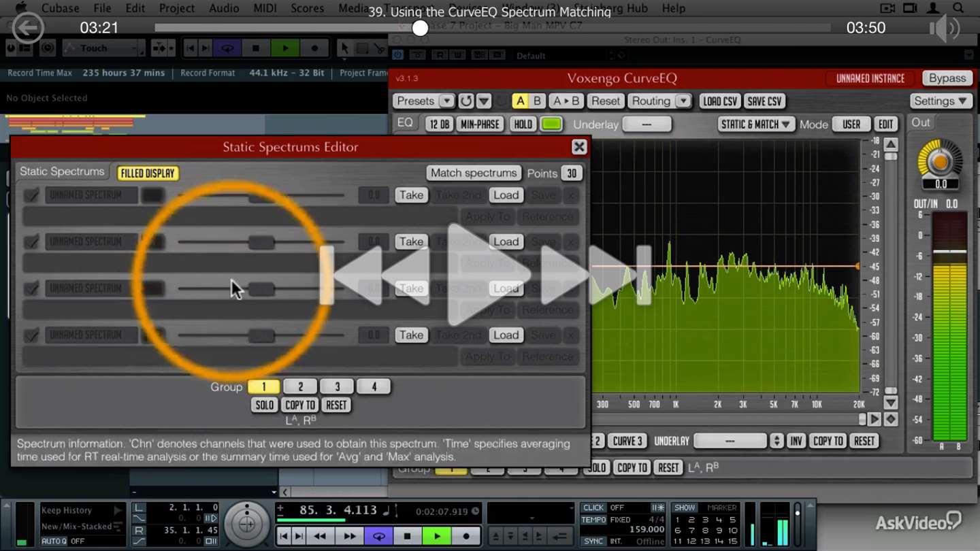The image size is (980, 551).
Task: Click the A > B copy button
Action: [x=566, y=101]
